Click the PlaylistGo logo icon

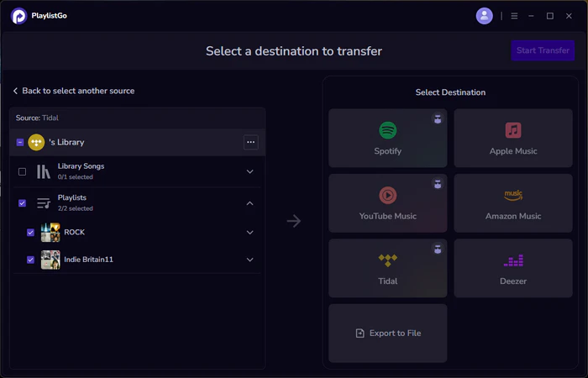coord(18,16)
